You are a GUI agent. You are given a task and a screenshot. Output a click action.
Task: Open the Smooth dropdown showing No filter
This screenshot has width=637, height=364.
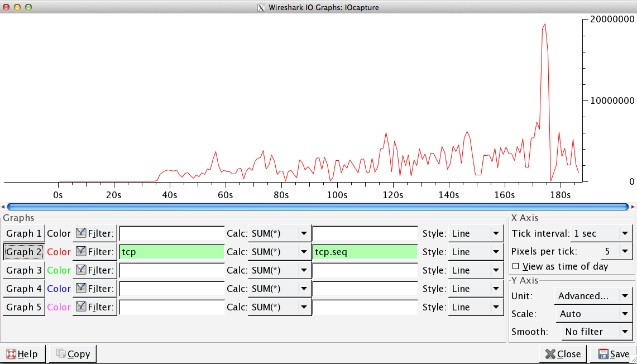pyautogui.click(x=596, y=332)
